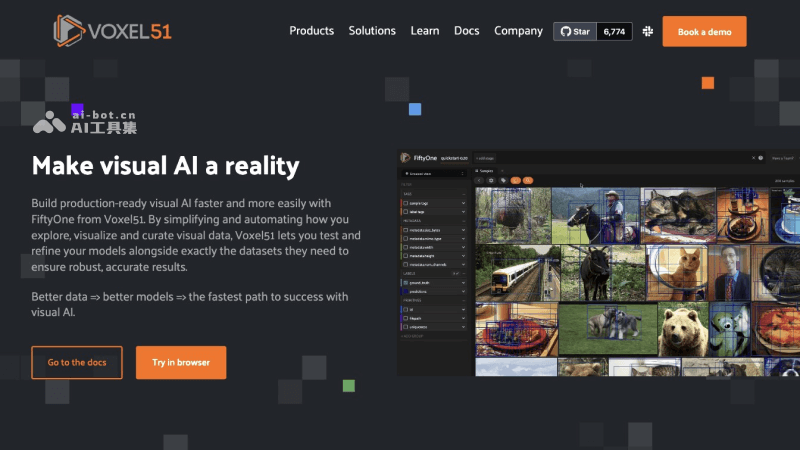The image size is (800, 450).
Task: Open the Products menu
Action: click(312, 31)
